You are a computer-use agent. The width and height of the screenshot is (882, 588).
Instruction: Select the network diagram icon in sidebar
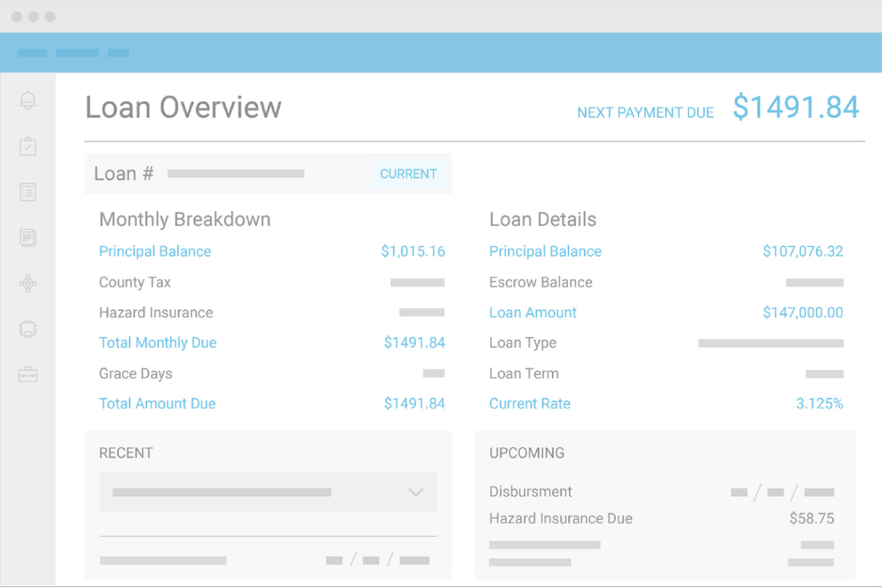[27, 283]
